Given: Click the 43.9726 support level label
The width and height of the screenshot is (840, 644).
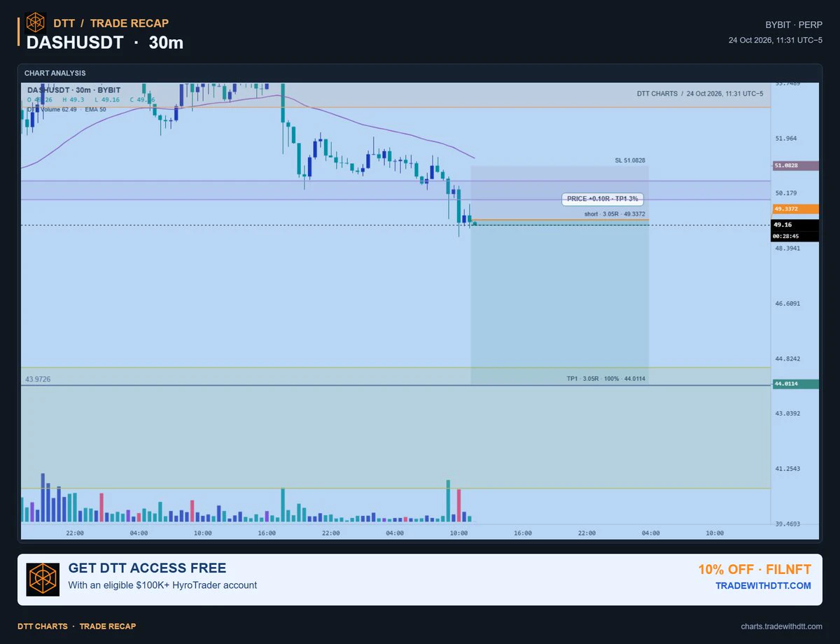Looking at the screenshot, I should (x=38, y=379).
